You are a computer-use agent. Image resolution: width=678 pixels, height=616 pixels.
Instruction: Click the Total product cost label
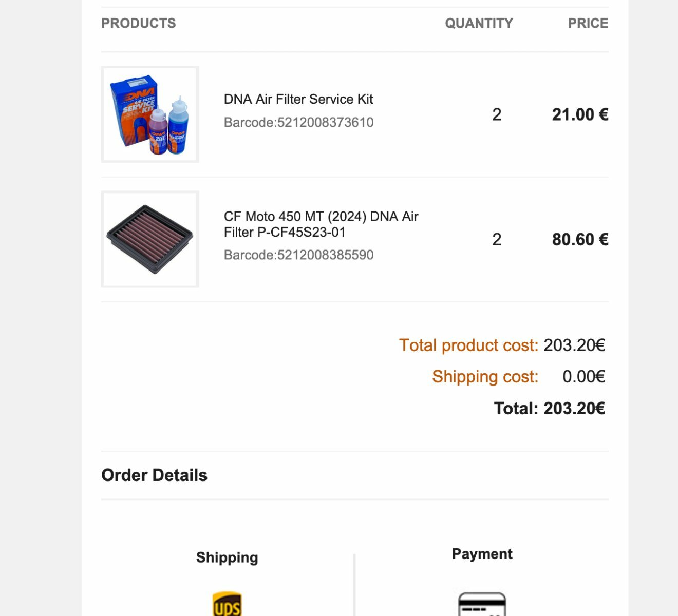(468, 345)
